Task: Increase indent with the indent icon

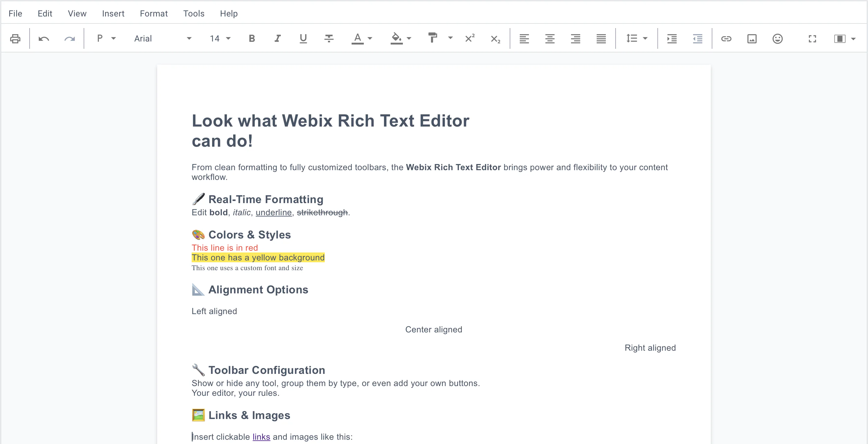Action: 672,39
